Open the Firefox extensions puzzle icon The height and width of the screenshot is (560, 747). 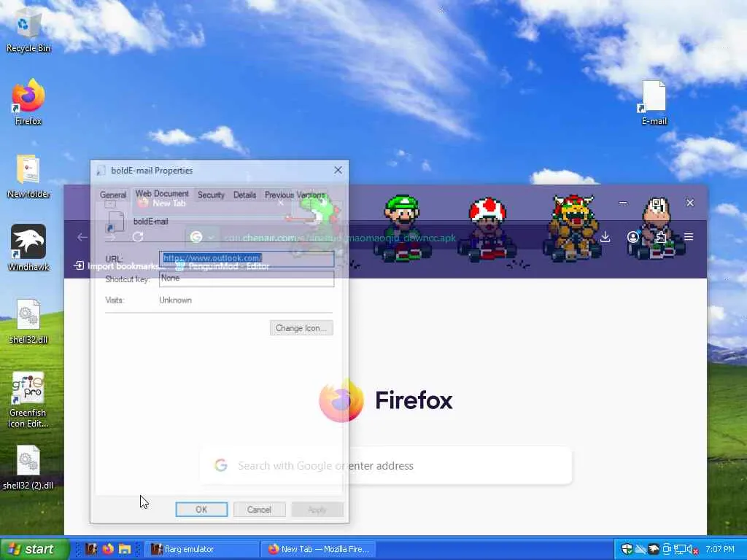click(661, 237)
